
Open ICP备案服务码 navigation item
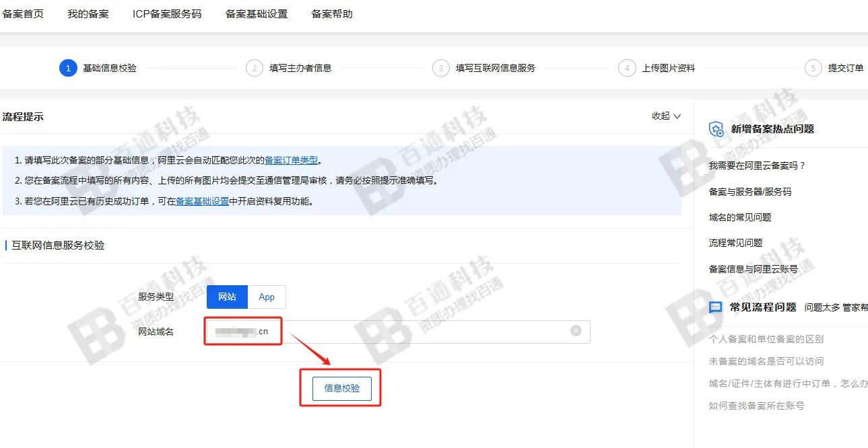tap(167, 14)
